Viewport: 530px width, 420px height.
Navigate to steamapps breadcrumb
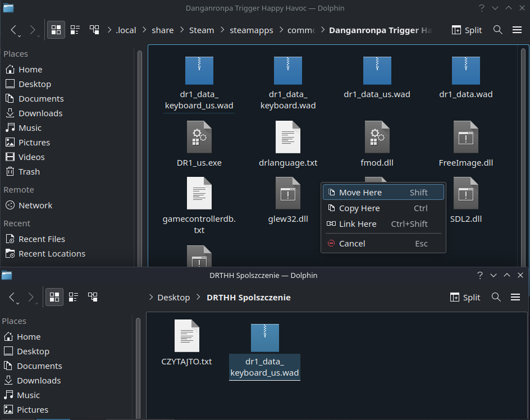(252, 30)
